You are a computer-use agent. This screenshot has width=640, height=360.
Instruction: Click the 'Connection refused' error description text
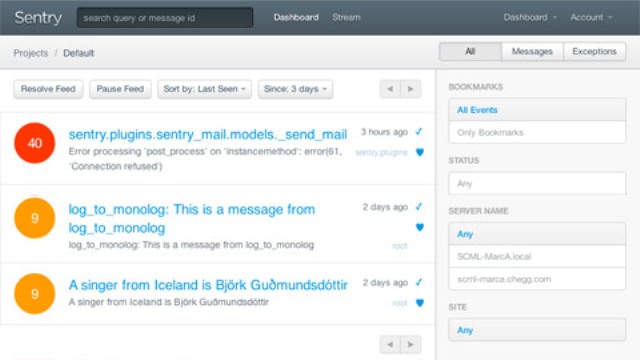(x=205, y=159)
